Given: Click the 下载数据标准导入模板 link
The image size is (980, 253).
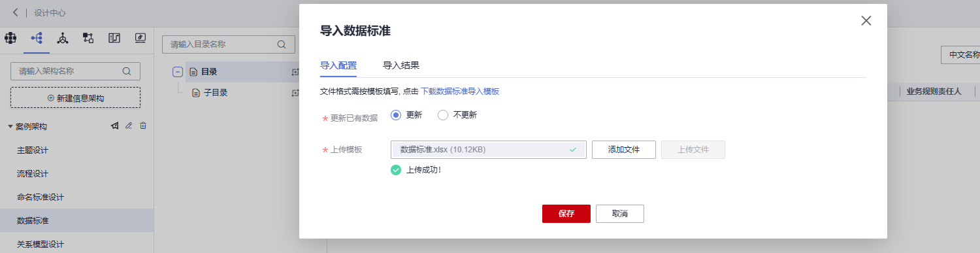Looking at the screenshot, I should (x=460, y=92).
